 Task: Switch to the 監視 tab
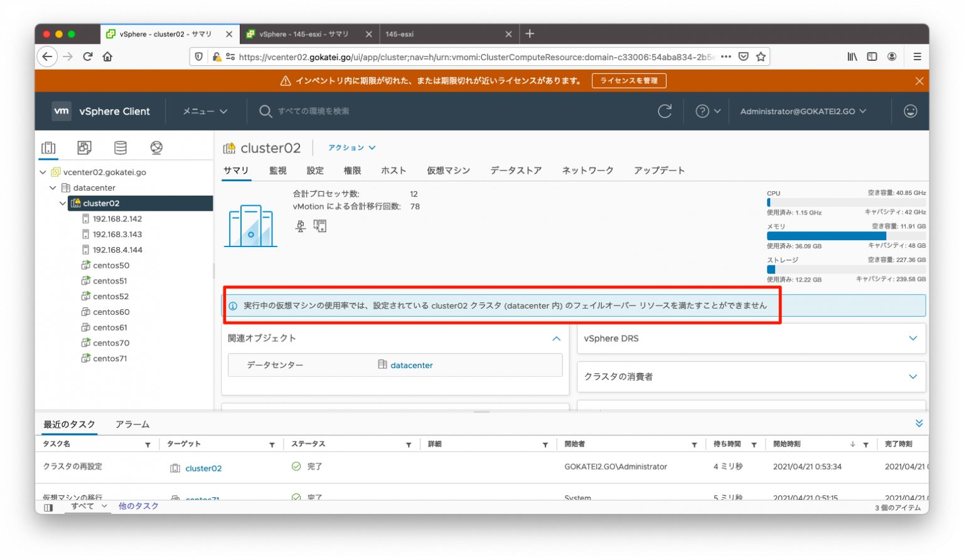(278, 171)
